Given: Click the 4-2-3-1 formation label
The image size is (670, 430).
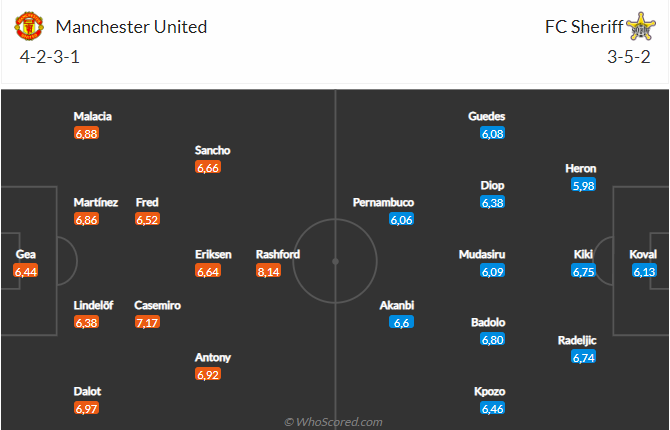Looking at the screenshot, I should coord(50,57).
